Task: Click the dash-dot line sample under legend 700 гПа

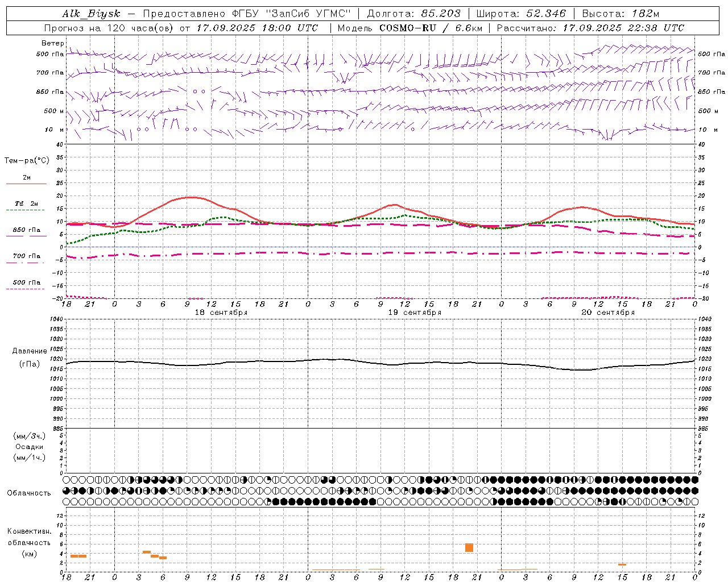Action: (x=25, y=263)
